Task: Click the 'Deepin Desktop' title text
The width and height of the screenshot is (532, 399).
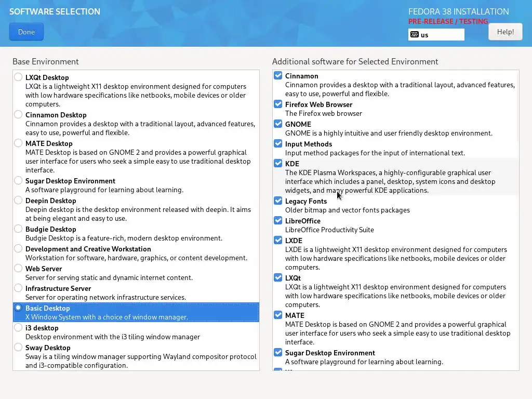Action: (51, 201)
